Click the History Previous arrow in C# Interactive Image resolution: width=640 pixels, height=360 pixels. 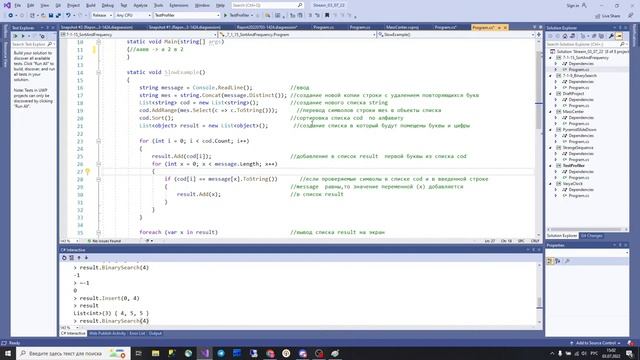pos(79,258)
